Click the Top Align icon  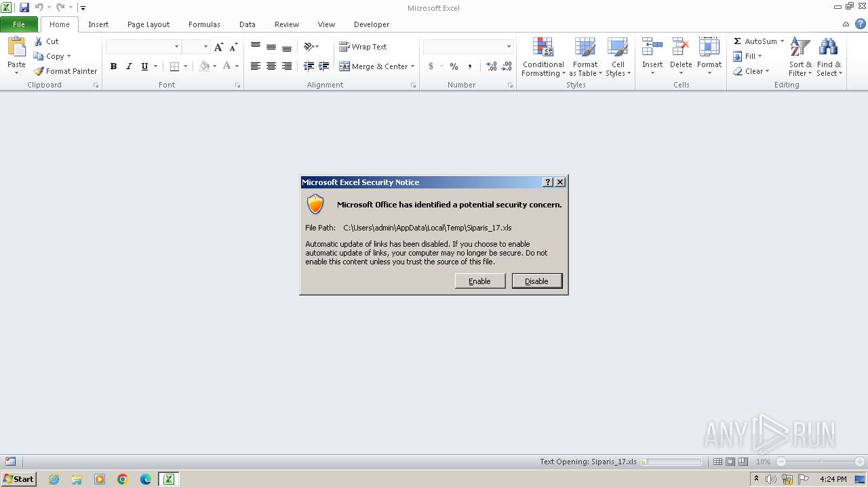[x=256, y=47]
